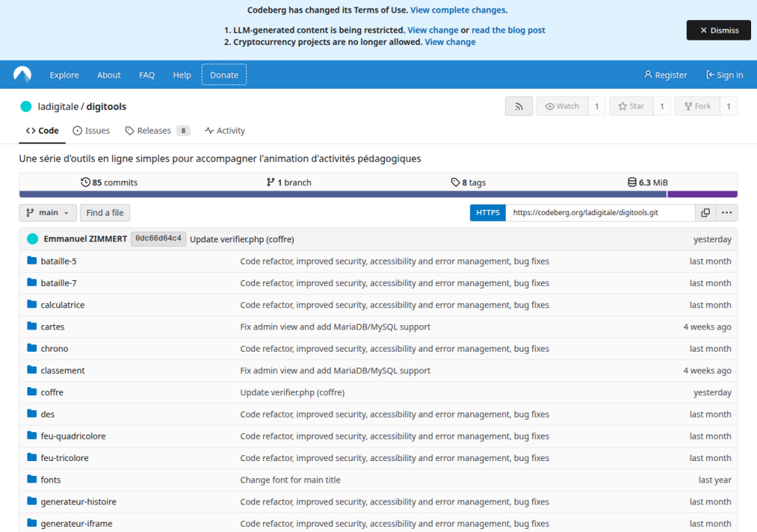Click the language statistics bar blue segment
757x532 pixels.
pos(343,194)
